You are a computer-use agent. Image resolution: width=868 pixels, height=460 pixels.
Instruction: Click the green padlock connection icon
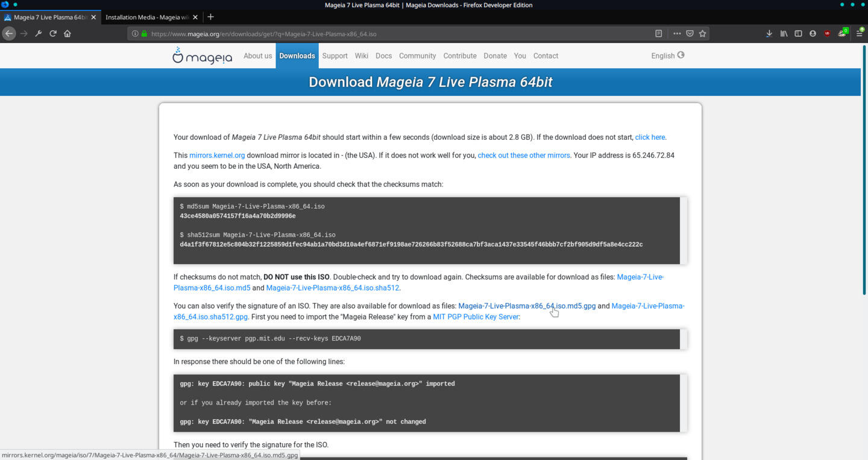[x=144, y=34]
